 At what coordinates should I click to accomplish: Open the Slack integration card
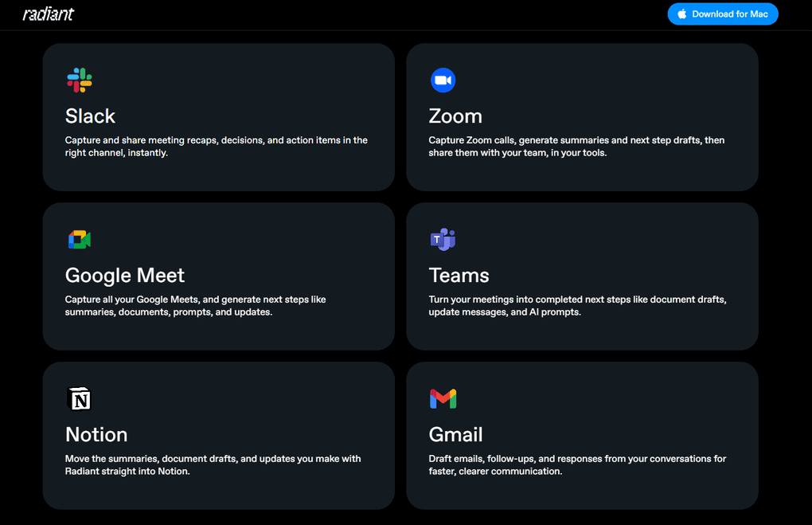click(x=219, y=117)
